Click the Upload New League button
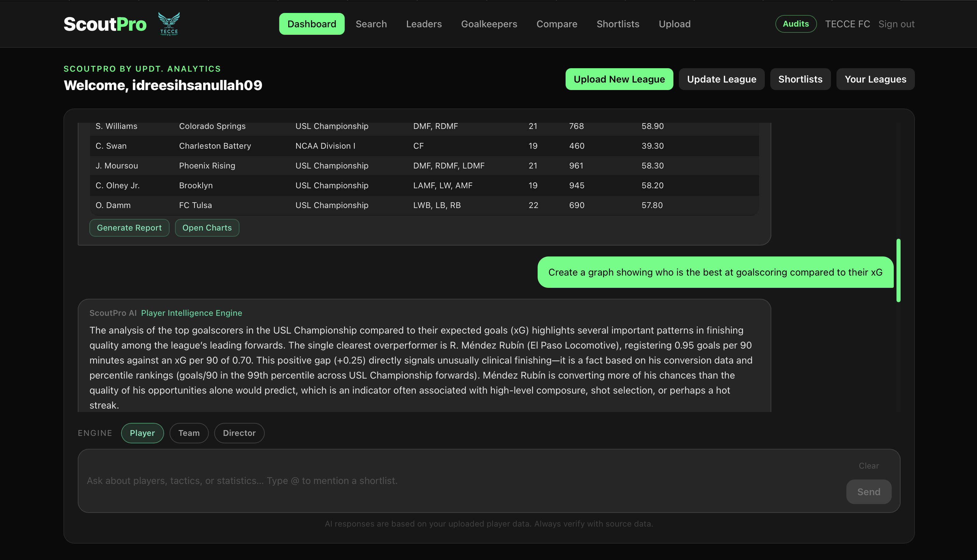Viewport: 977px width, 560px height. [x=619, y=79]
